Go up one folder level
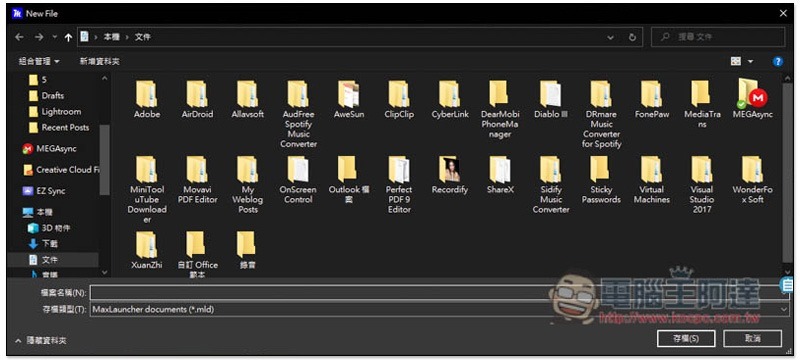Viewport: 800px width, 360px height. [68, 37]
